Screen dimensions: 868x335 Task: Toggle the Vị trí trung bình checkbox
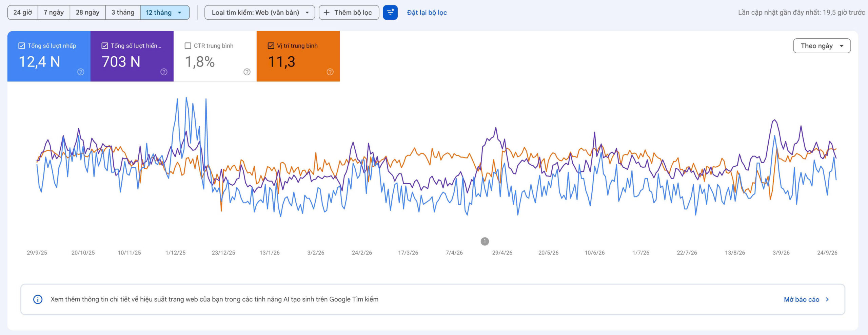(x=271, y=46)
